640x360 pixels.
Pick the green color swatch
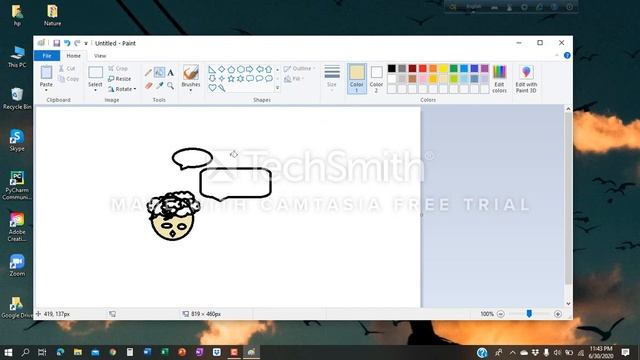click(x=453, y=69)
